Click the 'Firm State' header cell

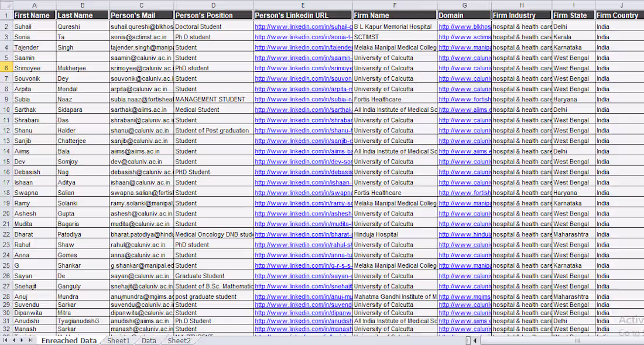(x=574, y=15)
